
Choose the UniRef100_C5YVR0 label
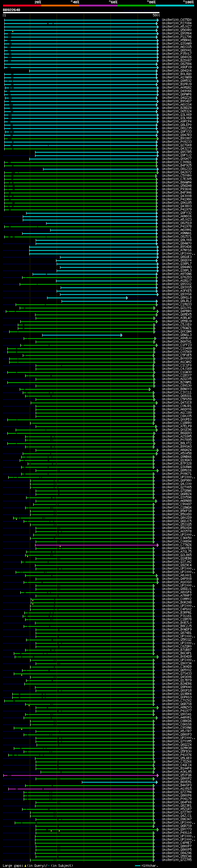[177, 176]
